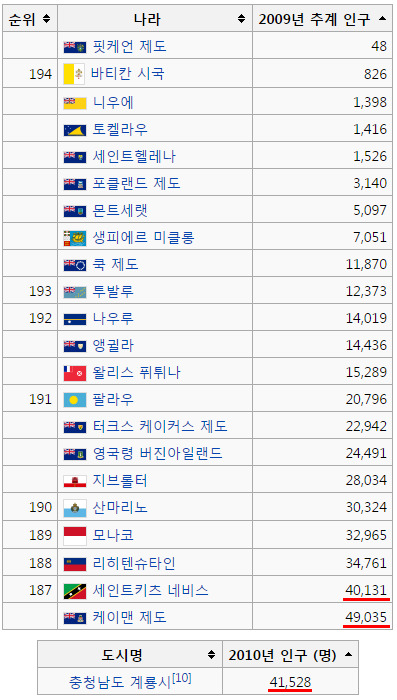The width and height of the screenshot is (397, 700).
Task: Click the Palau flag icon
Action: point(75,400)
